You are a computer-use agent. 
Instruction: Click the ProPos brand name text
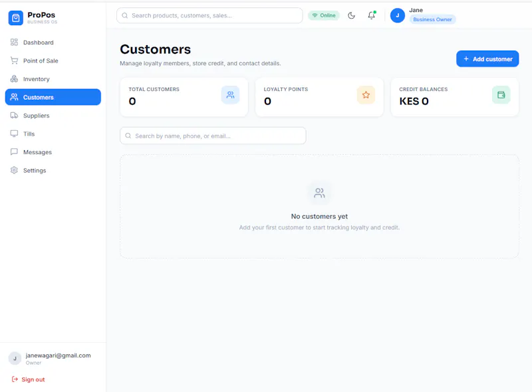coord(41,15)
